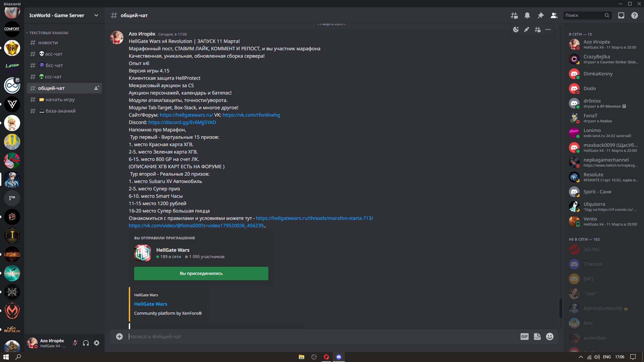
Task: Open the HellGate Wars embed title link
Action: tap(151, 304)
